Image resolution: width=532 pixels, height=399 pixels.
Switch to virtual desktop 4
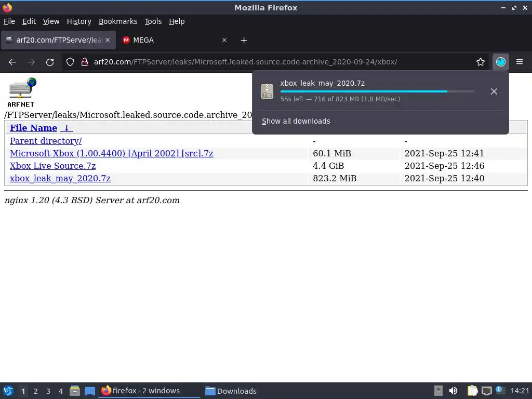tap(60, 391)
